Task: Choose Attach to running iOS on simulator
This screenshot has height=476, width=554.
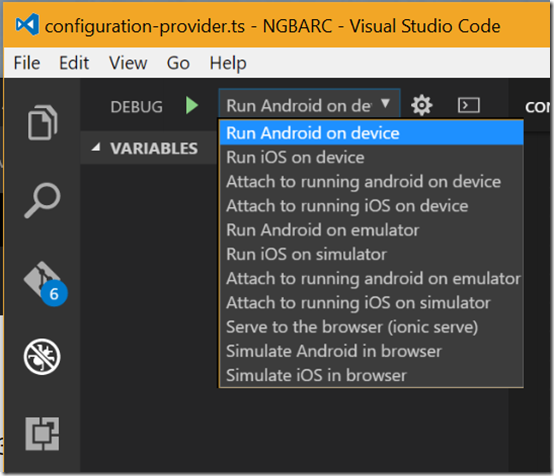Action: [x=371, y=302]
